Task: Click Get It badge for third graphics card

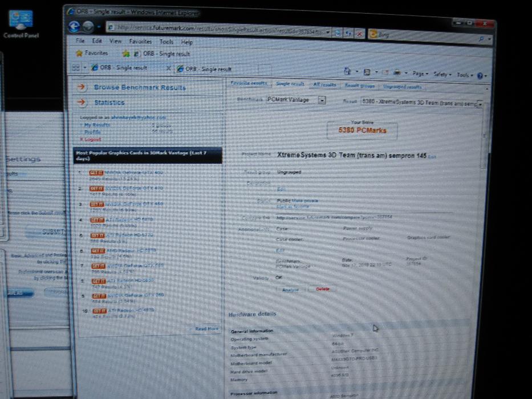Action: pos(97,204)
